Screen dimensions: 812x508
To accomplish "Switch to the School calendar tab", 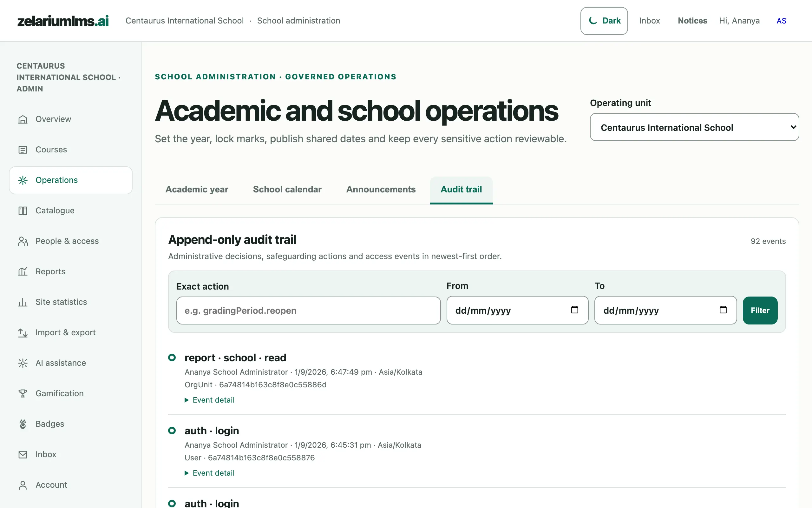I will 287,190.
